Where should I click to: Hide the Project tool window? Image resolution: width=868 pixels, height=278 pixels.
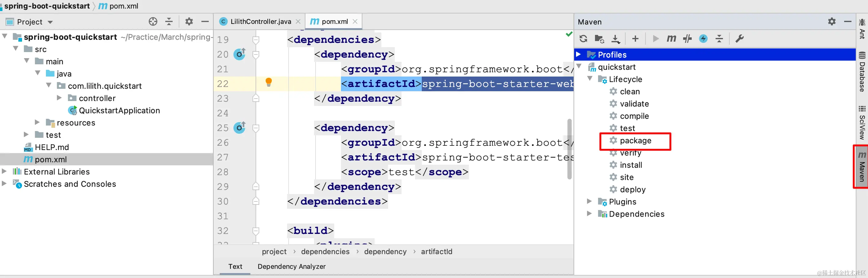(x=205, y=22)
